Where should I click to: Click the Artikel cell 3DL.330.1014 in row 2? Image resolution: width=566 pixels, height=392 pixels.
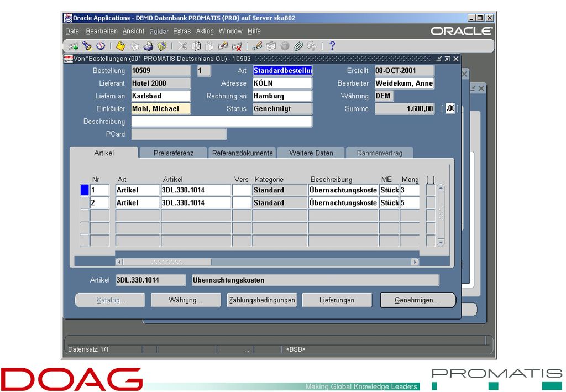[196, 202]
